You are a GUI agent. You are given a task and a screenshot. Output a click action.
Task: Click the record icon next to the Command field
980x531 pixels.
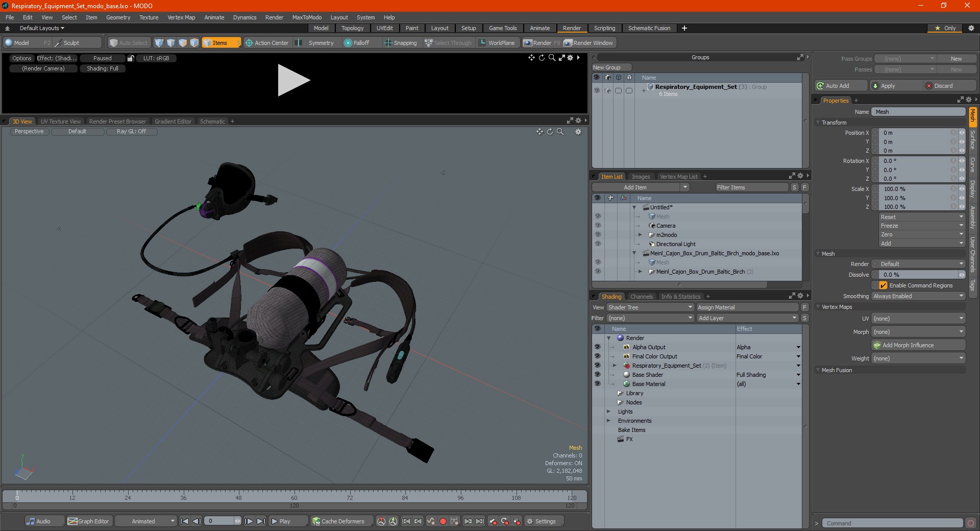pos(971,523)
